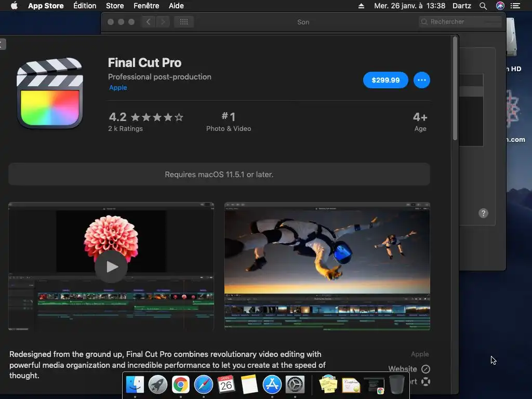Focus the Rechercher field in Son window
The height and width of the screenshot is (399, 532).
point(460,22)
